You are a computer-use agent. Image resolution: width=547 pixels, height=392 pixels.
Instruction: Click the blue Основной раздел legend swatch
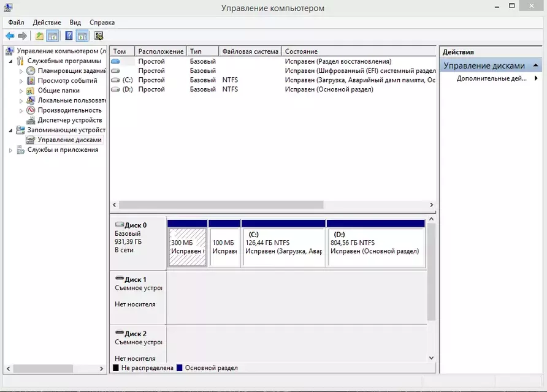click(x=180, y=368)
